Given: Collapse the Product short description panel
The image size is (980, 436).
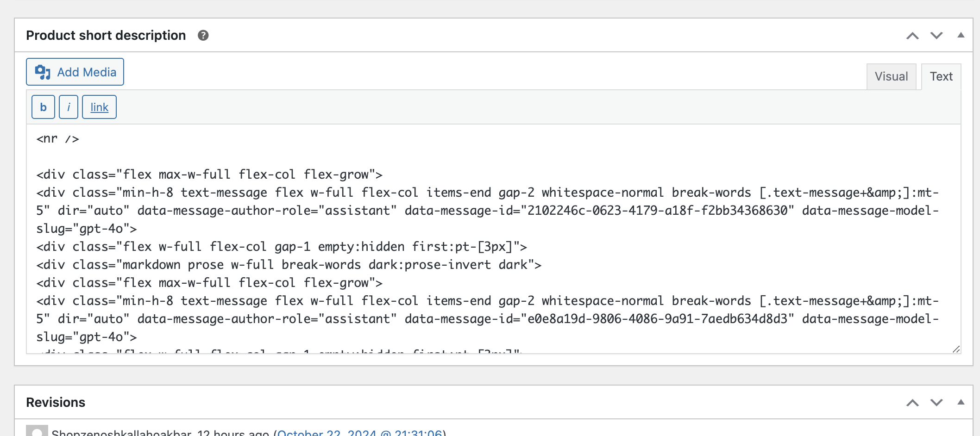Looking at the screenshot, I should coord(961,35).
